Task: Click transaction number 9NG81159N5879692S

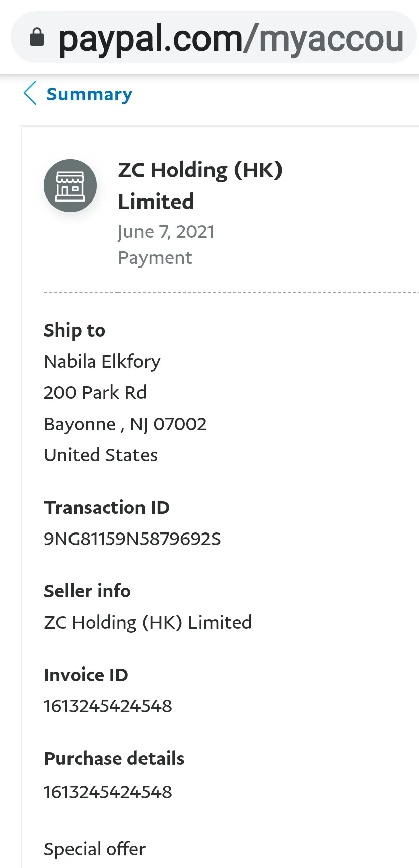Action: tap(132, 539)
